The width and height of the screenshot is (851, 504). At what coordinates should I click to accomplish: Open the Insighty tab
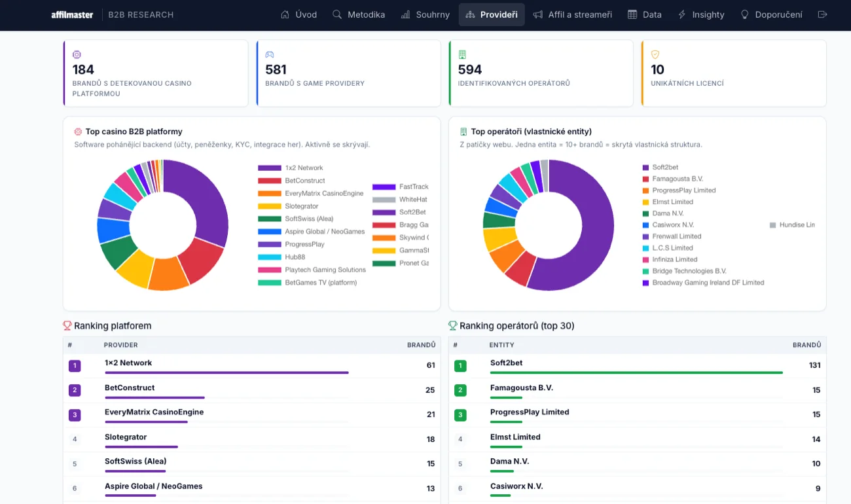tap(701, 14)
